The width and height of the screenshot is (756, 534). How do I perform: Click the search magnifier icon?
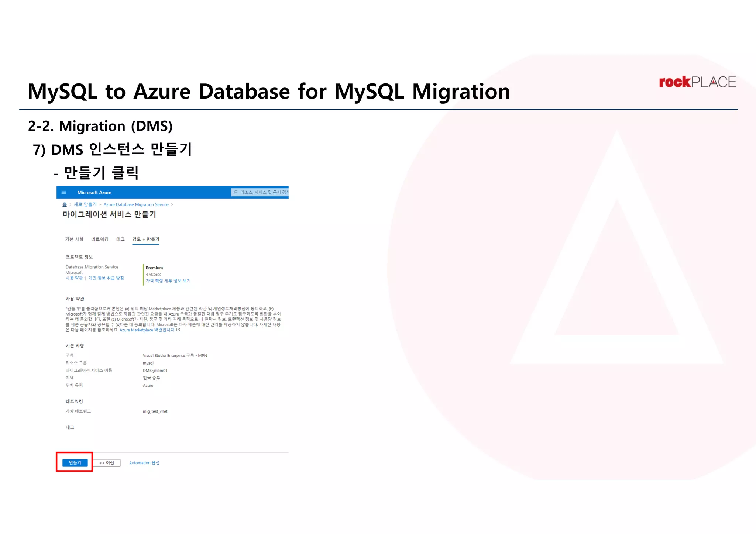point(236,192)
